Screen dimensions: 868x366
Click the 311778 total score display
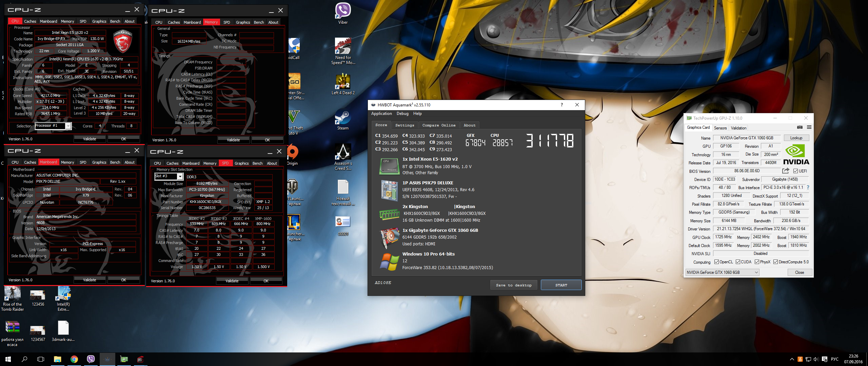pos(550,140)
